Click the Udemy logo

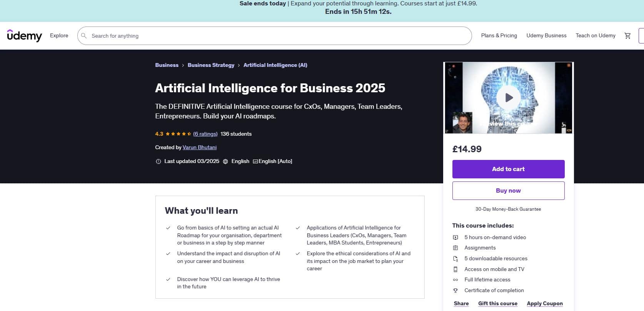coord(24,36)
